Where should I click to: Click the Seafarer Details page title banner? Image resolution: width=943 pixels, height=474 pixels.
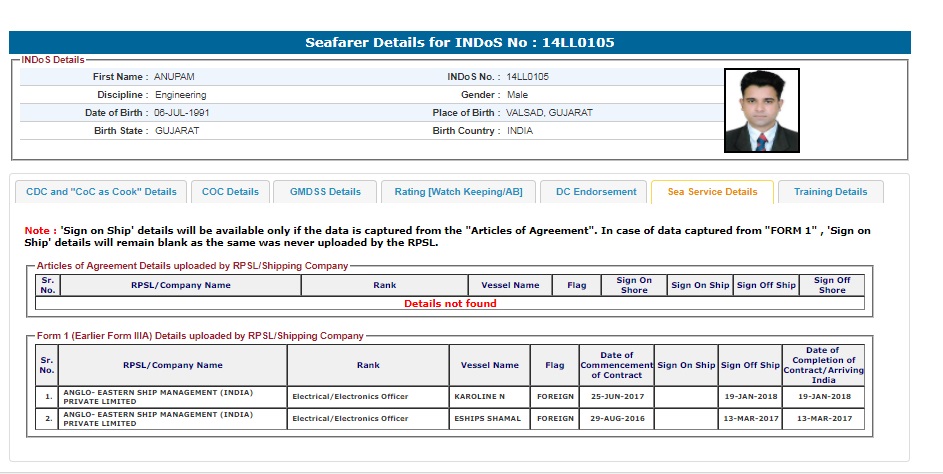click(460, 43)
